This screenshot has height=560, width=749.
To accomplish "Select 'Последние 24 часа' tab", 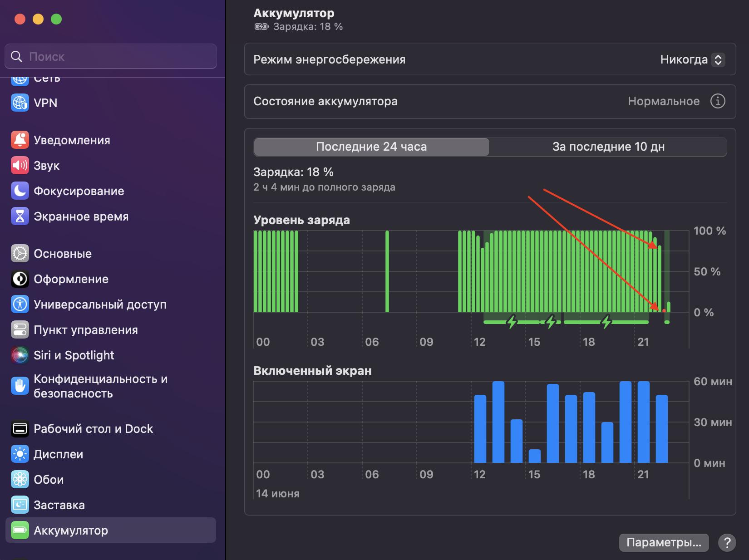I will coord(371,147).
